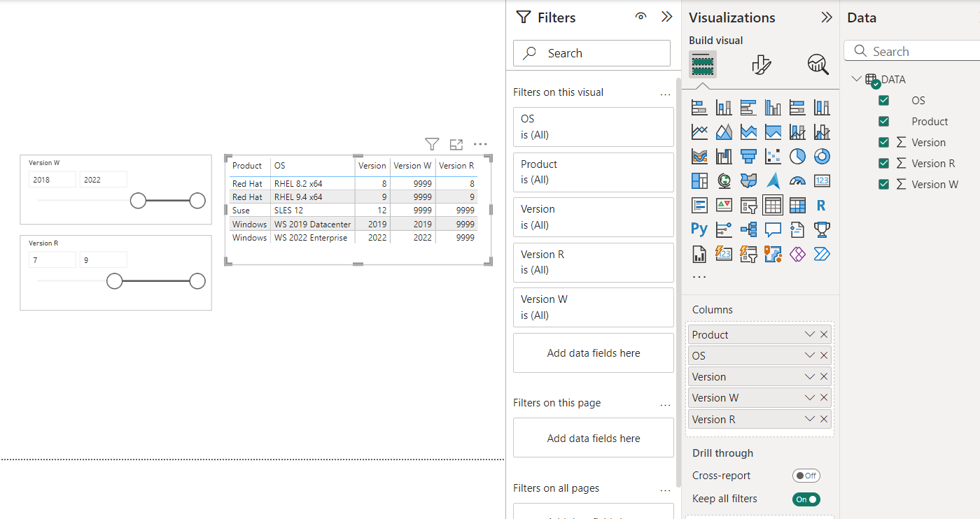The image size is (980, 519).
Task: Collapse the Filters pane
Action: point(666,17)
